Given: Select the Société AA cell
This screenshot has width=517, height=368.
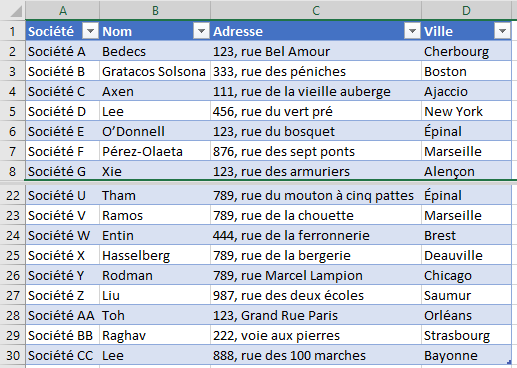Looking at the screenshot, I should pyautogui.click(x=63, y=315).
